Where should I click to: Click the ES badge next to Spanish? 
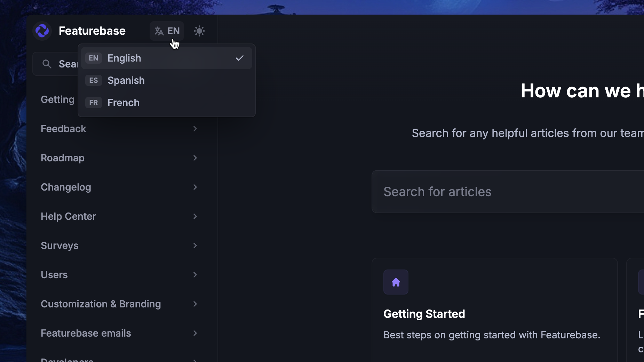pyautogui.click(x=94, y=80)
